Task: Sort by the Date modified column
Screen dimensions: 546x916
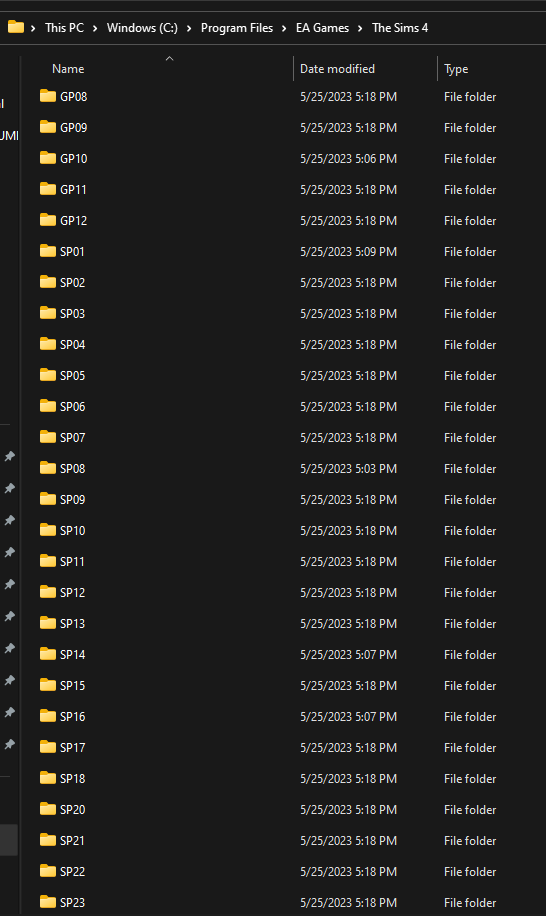Action: coord(337,69)
